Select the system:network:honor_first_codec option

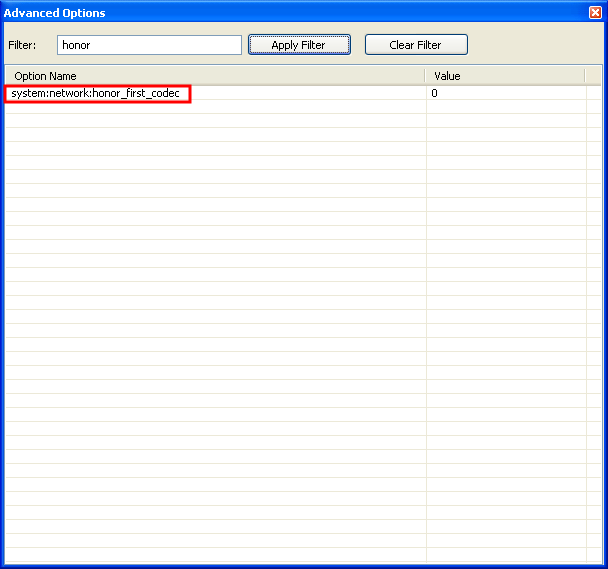(96, 93)
